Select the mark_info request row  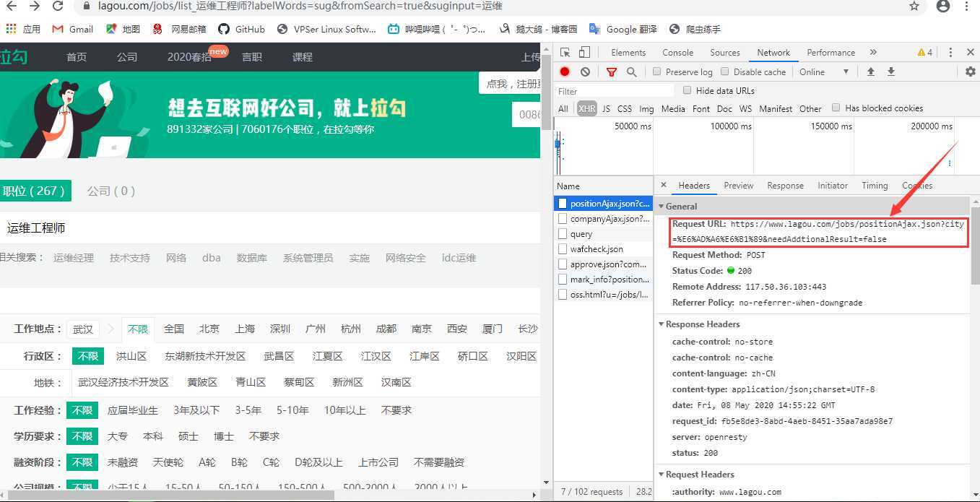(604, 280)
